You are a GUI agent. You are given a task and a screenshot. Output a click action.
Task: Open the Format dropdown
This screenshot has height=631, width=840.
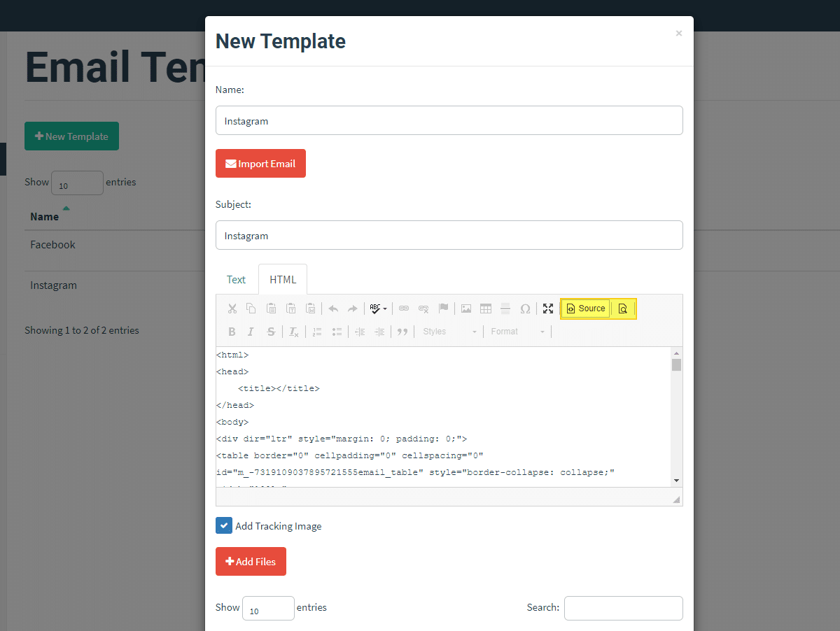click(x=517, y=332)
